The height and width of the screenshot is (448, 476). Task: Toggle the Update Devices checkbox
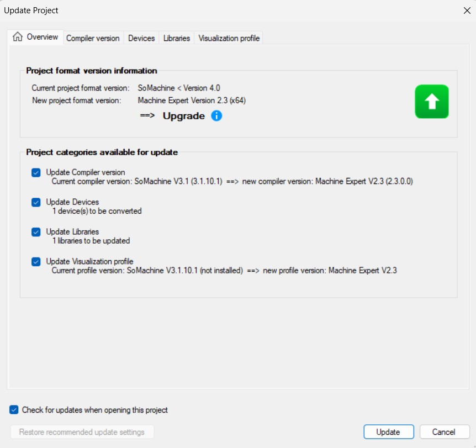click(36, 202)
